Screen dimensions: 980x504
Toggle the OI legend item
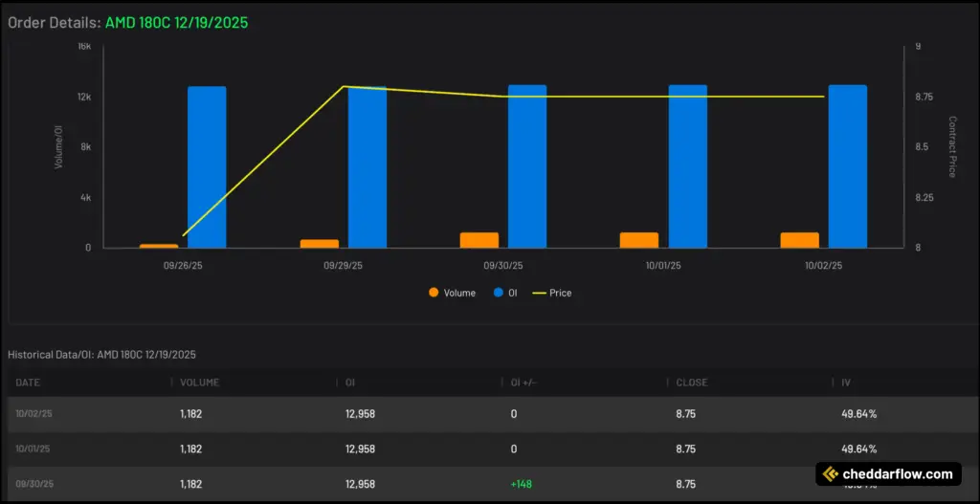pyautogui.click(x=505, y=293)
